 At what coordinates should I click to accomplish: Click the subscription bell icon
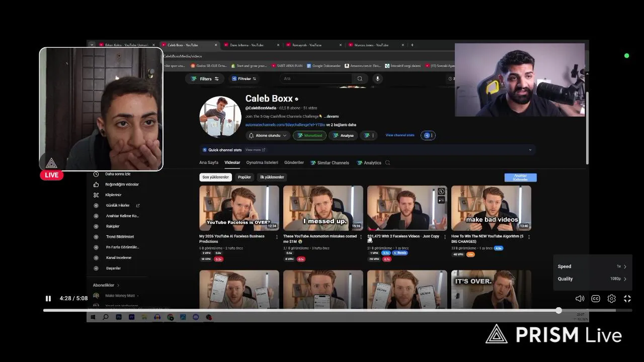(x=251, y=135)
